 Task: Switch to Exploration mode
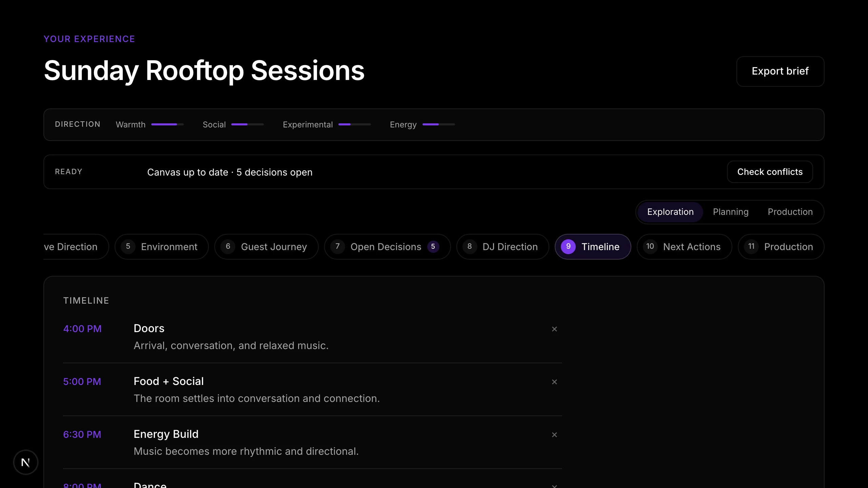(670, 212)
